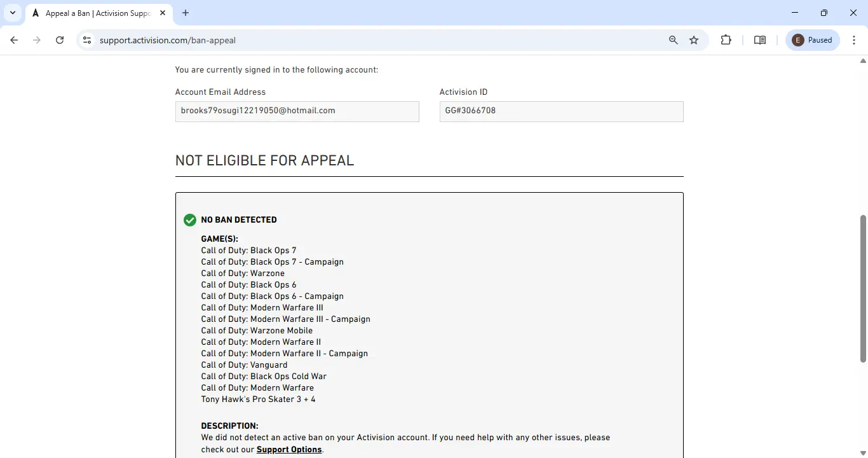This screenshot has width=868, height=458.
Task: Click 'You are currently signed in' text
Action: click(x=277, y=70)
